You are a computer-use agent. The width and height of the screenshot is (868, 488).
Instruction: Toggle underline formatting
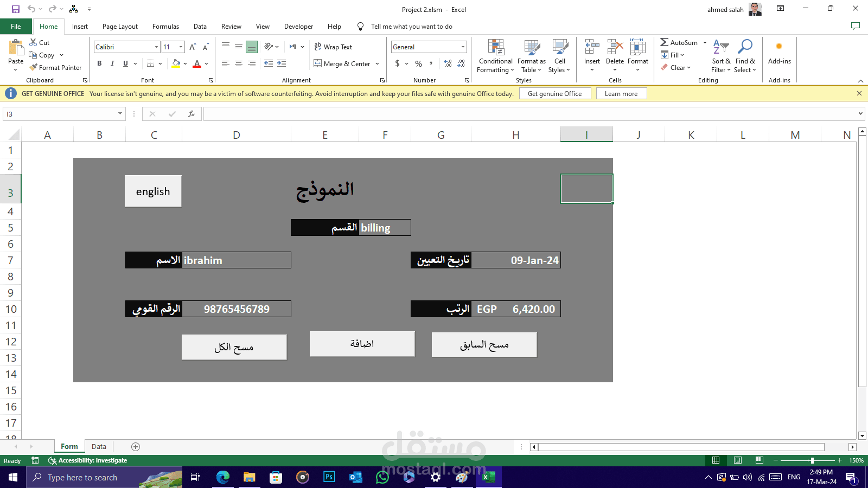[x=125, y=63]
